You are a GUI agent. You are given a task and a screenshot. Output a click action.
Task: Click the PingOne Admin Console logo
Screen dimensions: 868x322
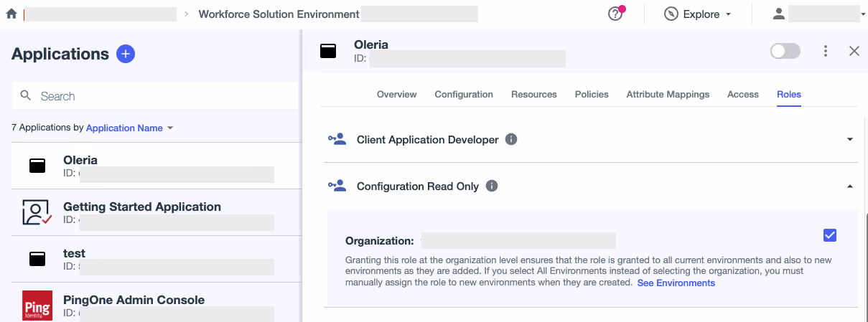coord(37,306)
